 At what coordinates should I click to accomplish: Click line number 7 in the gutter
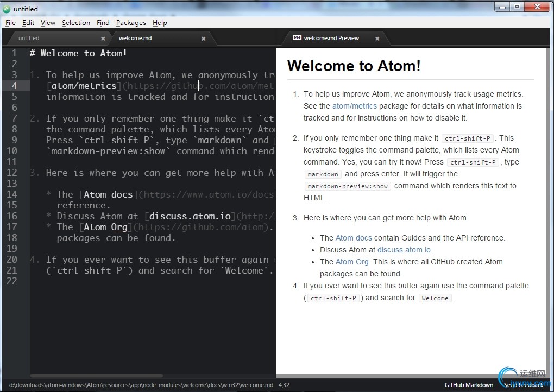pyautogui.click(x=14, y=118)
